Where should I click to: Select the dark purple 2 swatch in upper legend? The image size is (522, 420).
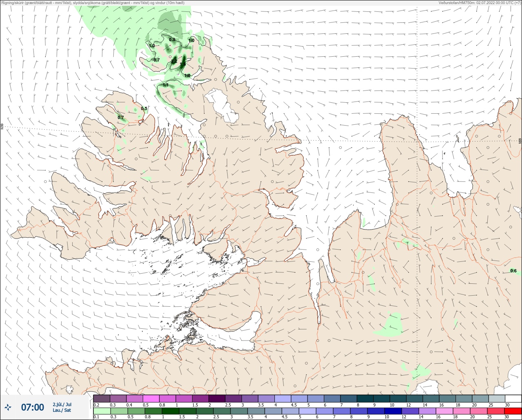coord(217,398)
